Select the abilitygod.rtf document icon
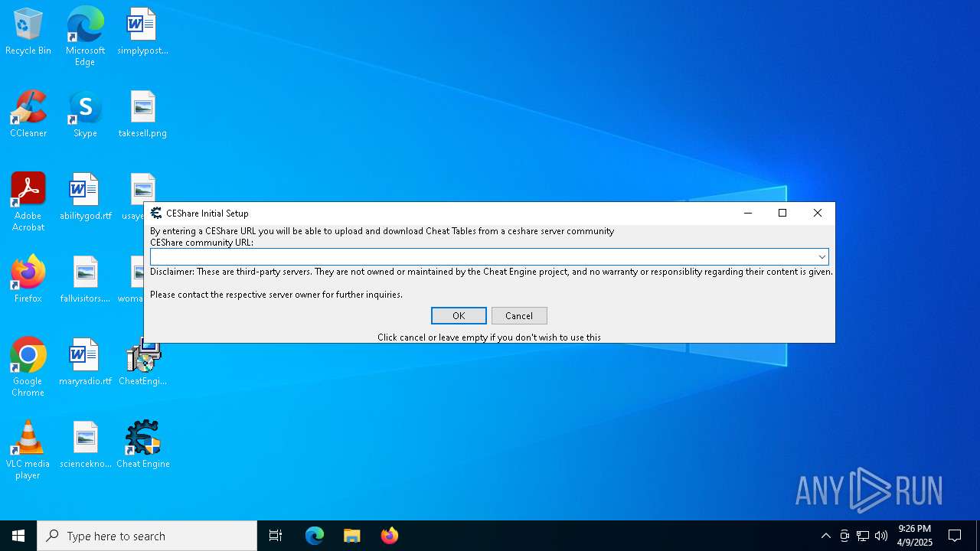Screen dimensions: 980x551 click(x=85, y=197)
